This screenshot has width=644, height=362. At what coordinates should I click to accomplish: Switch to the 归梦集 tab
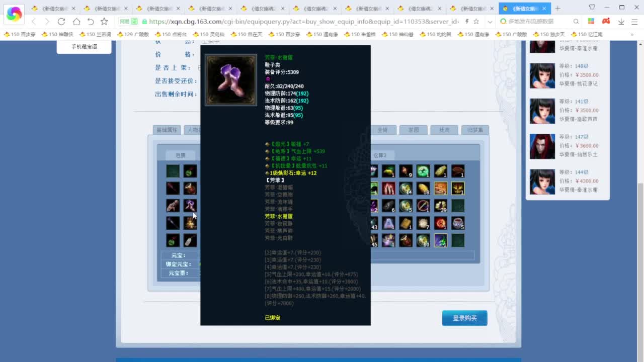tap(474, 130)
